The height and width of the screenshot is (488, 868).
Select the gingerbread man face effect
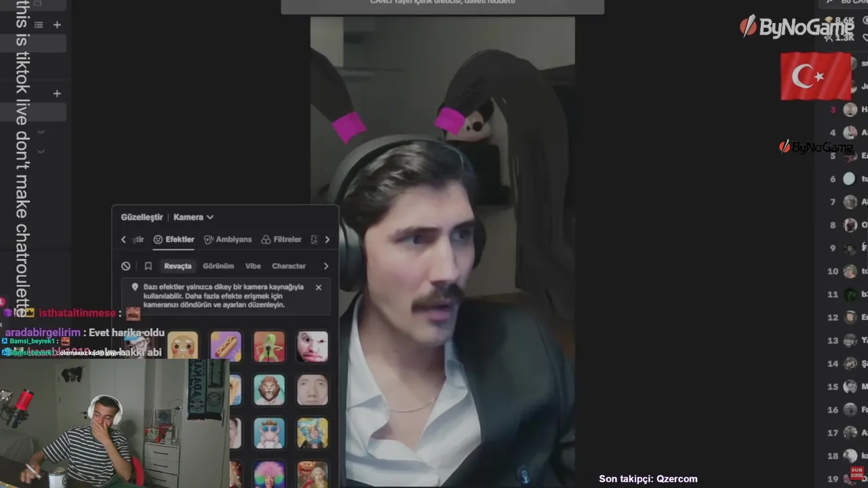click(183, 346)
